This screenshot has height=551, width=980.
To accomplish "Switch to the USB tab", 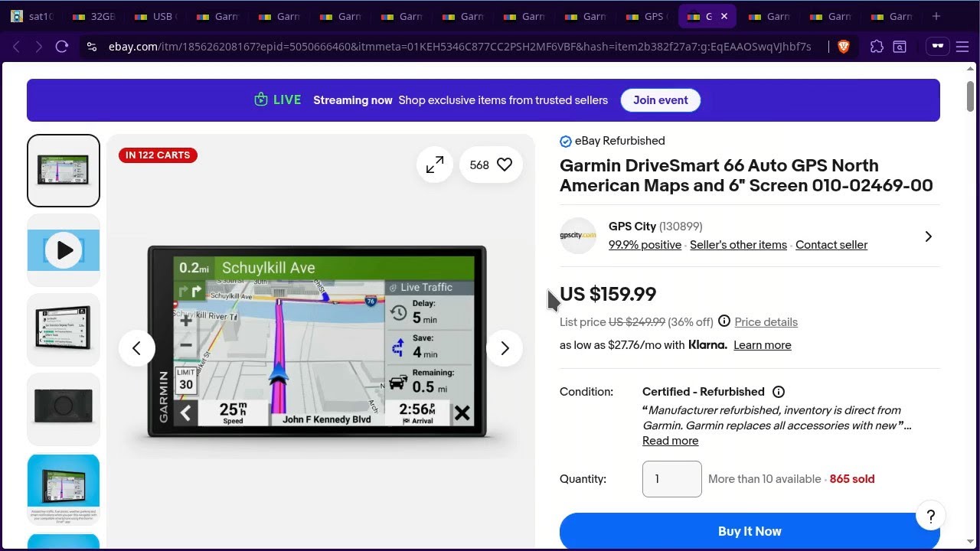I will [x=155, y=16].
